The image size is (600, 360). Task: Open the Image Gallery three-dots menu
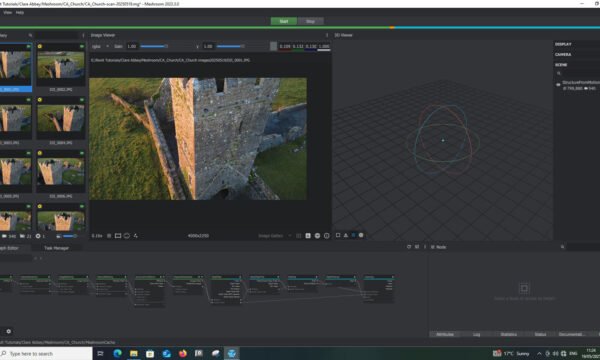point(83,35)
